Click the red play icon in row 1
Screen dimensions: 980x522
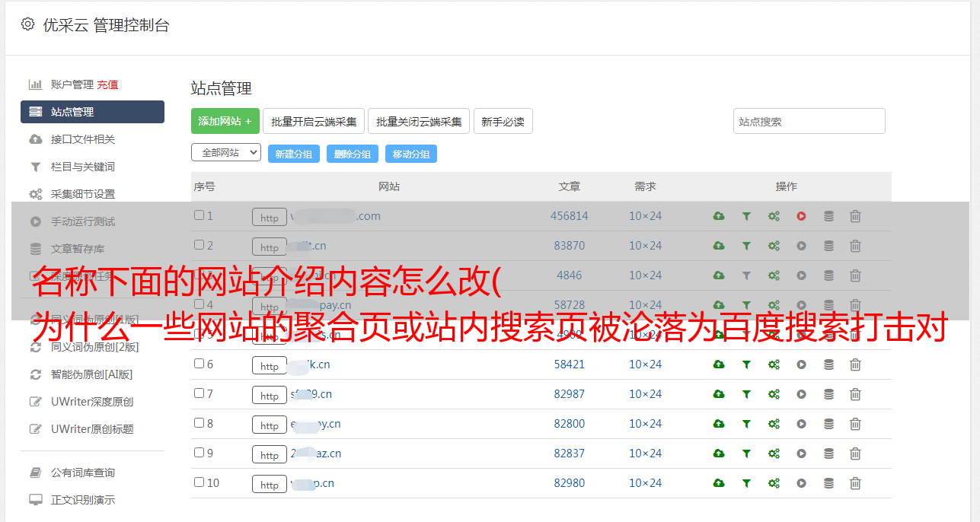pos(801,216)
